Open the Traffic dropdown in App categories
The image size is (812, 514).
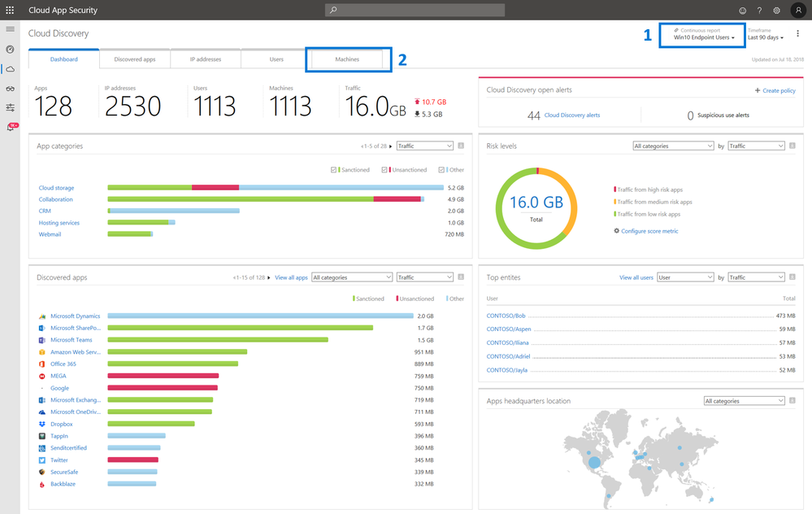(425, 146)
